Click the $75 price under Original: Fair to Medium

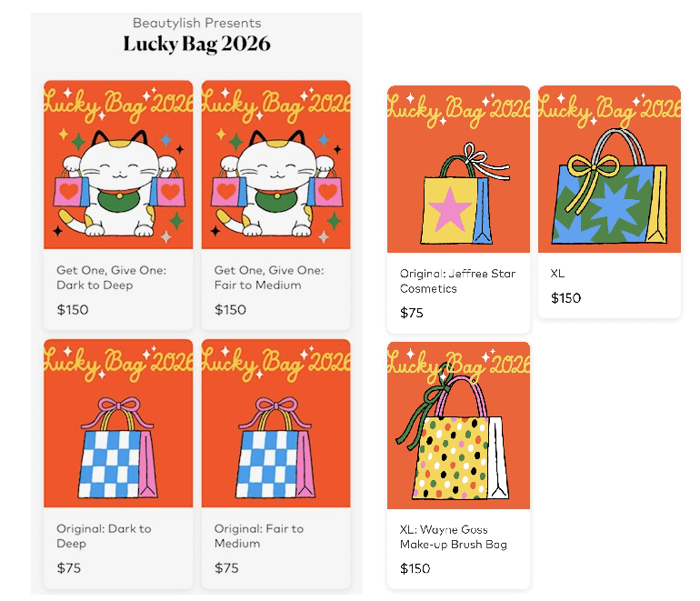coord(226,568)
